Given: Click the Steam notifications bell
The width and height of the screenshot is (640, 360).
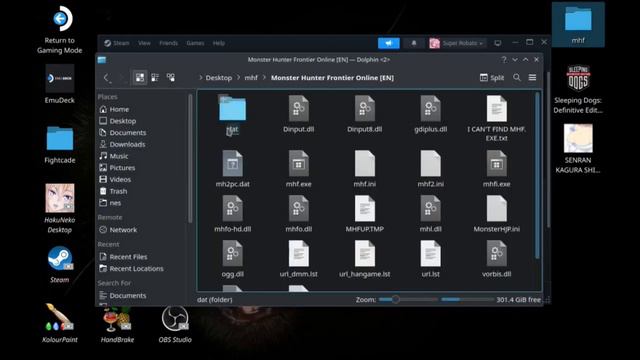Looking at the screenshot, I should click(x=414, y=43).
